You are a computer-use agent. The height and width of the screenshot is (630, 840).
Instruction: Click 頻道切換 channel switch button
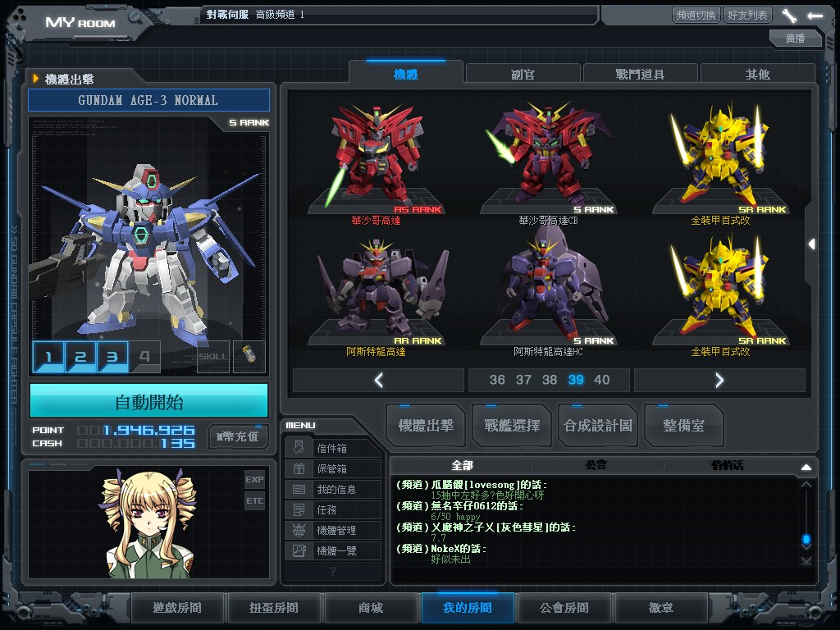click(696, 15)
